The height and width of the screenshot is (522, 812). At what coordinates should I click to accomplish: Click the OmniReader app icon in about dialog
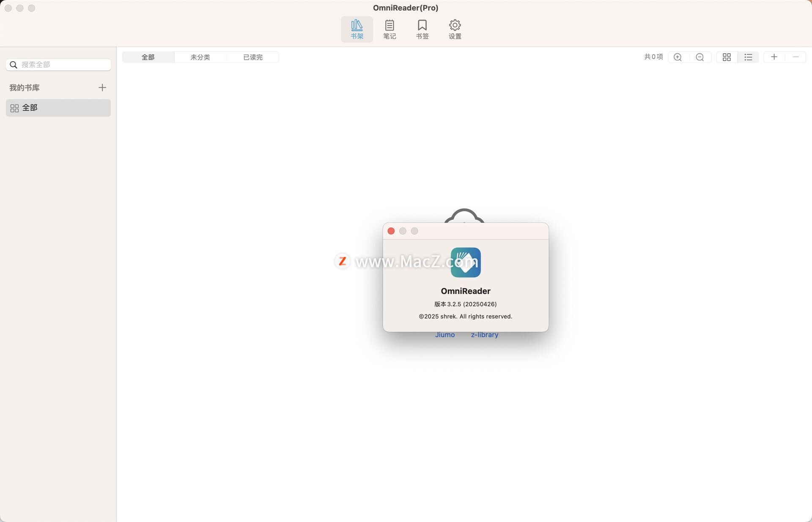point(466,262)
